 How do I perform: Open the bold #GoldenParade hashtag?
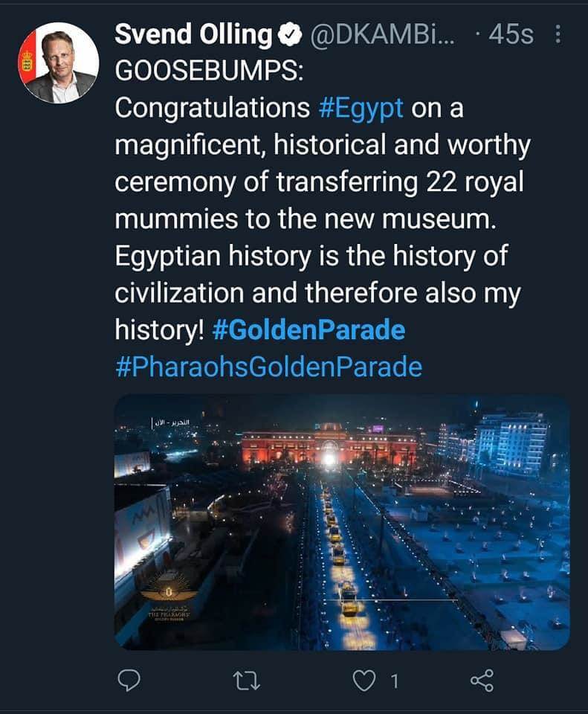point(308,330)
